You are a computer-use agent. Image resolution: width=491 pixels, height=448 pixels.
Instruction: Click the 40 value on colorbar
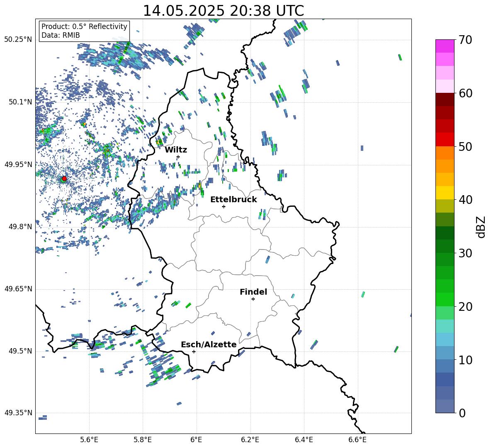click(465, 200)
